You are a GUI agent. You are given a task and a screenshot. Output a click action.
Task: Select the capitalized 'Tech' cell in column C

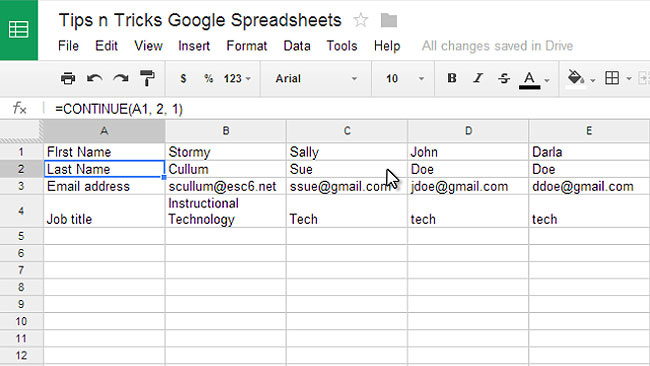(x=347, y=211)
